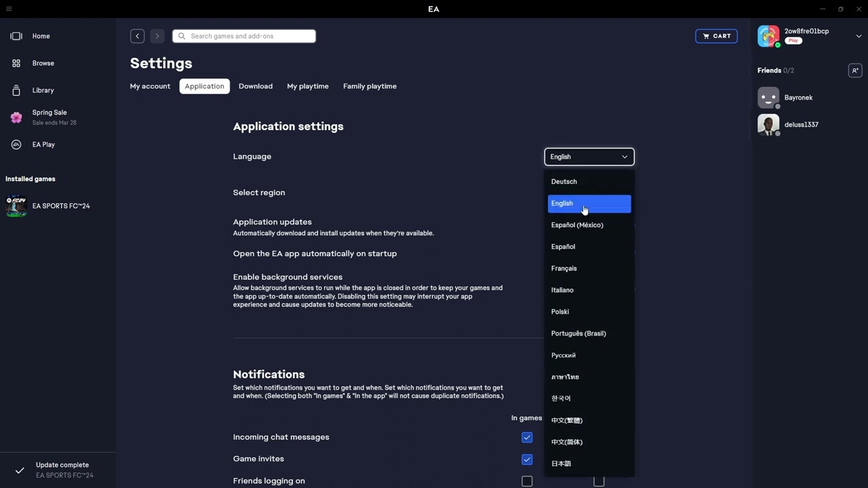Click deluss1337 friend name

click(802, 125)
